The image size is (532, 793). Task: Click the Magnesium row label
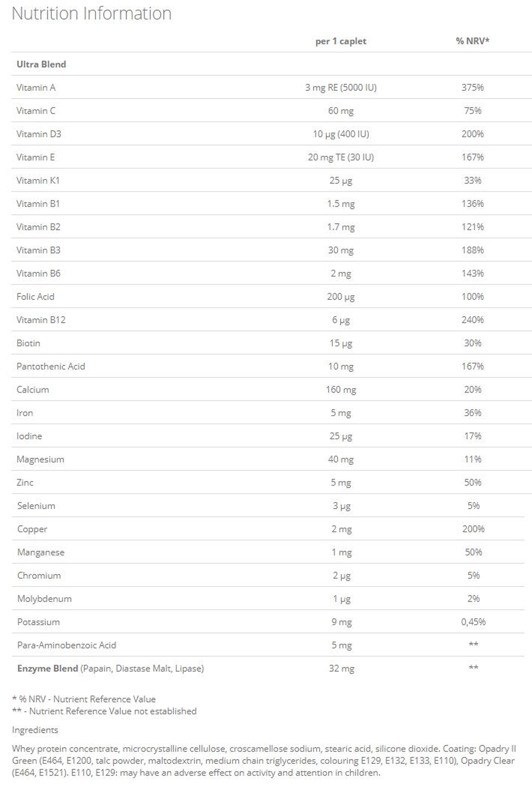coord(40,460)
